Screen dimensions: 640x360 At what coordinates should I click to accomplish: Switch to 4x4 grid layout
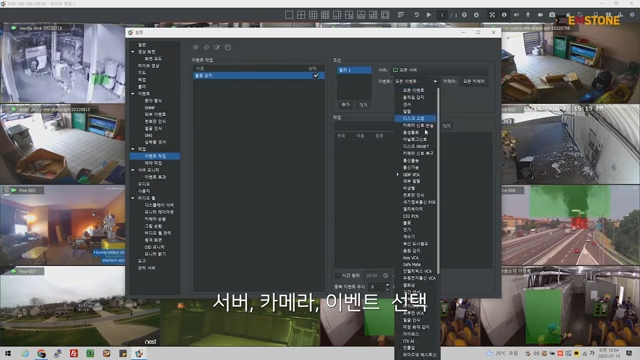click(325, 15)
